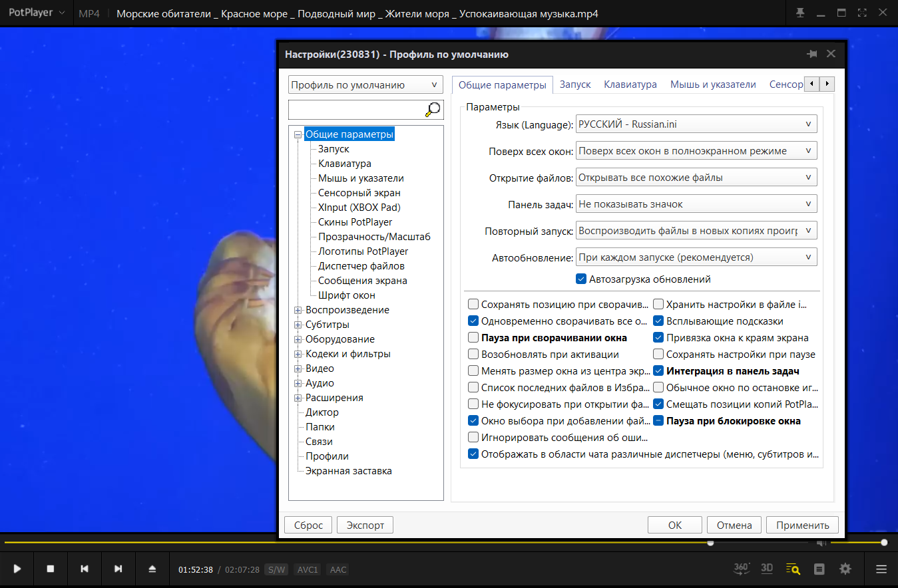Click the eject/open file icon
Image resolution: width=898 pixels, height=588 pixels.
click(x=152, y=569)
